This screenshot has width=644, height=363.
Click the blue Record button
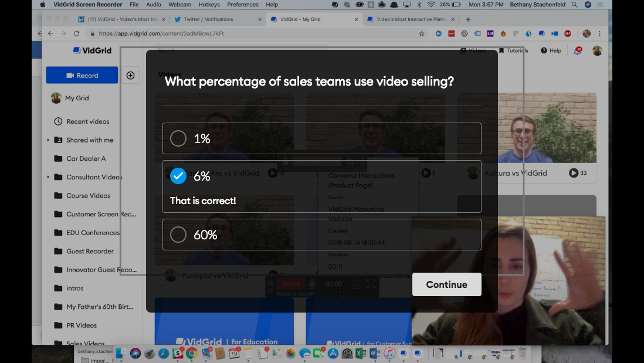tap(82, 75)
